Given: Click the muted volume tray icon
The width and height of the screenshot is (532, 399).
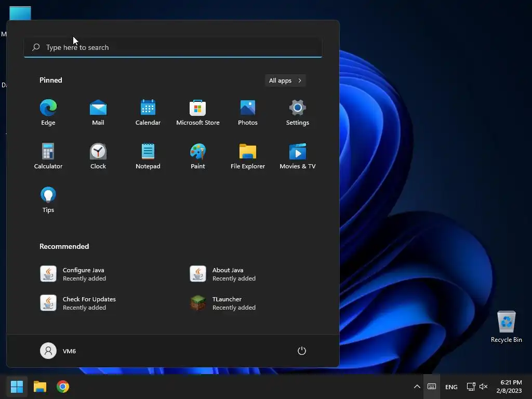Looking at the screenshot, I should coord(484,387).
